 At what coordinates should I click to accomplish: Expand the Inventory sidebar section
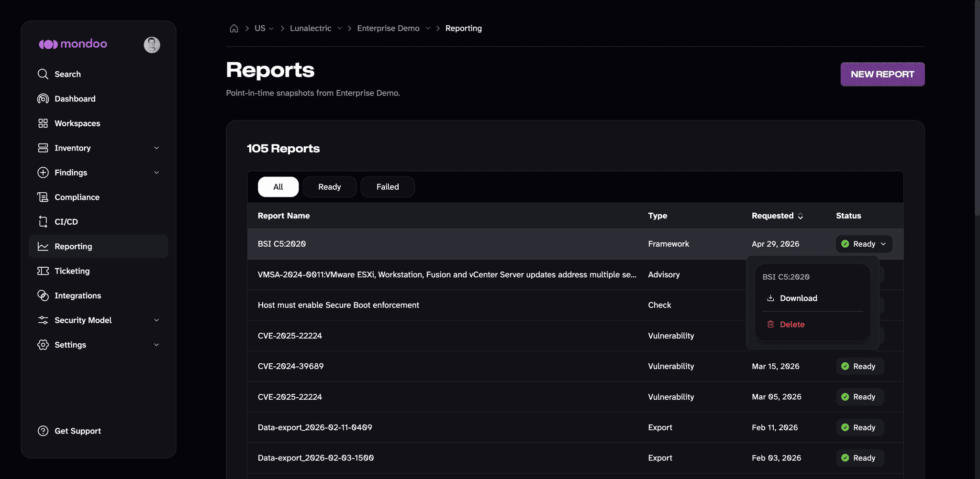(x=156, y=148)
